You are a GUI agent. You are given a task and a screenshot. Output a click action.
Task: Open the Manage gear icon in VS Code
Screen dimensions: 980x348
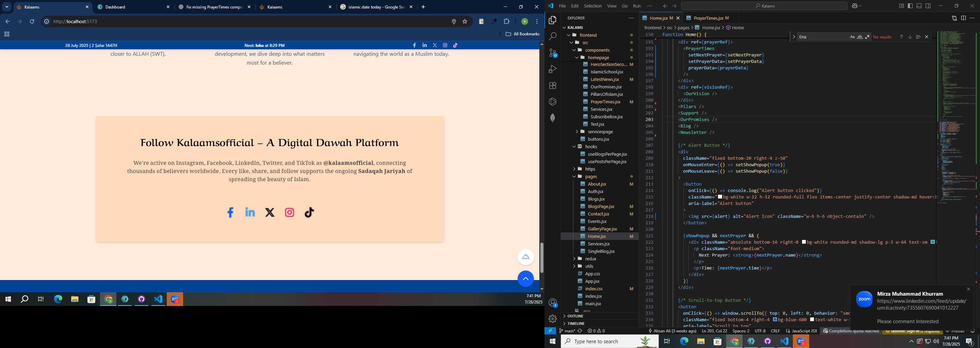552,319
